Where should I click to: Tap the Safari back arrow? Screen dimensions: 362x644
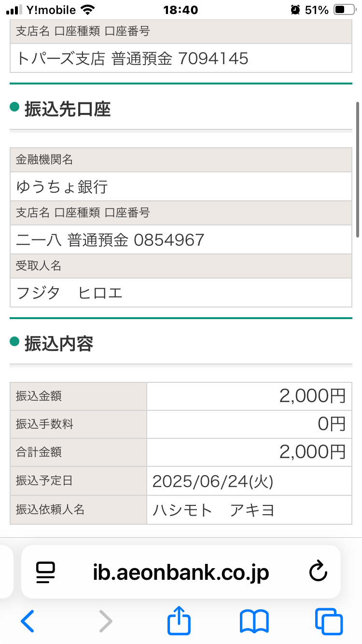pos(28,621)
